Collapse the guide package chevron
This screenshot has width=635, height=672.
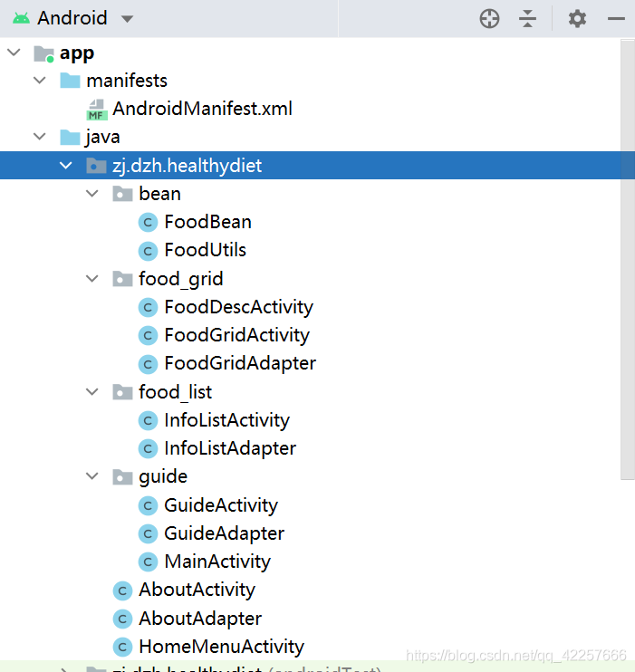point(92,476)
